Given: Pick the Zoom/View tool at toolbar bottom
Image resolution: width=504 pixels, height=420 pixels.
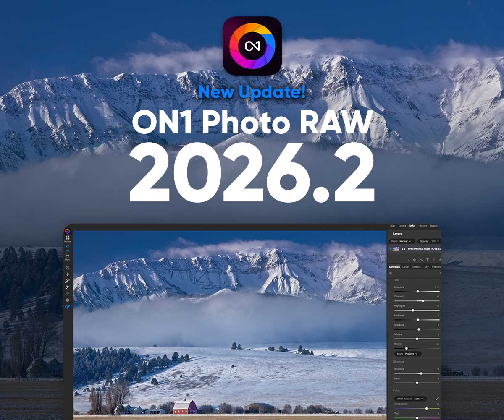Looking at the screenshot, I should (x=67, y=307).
